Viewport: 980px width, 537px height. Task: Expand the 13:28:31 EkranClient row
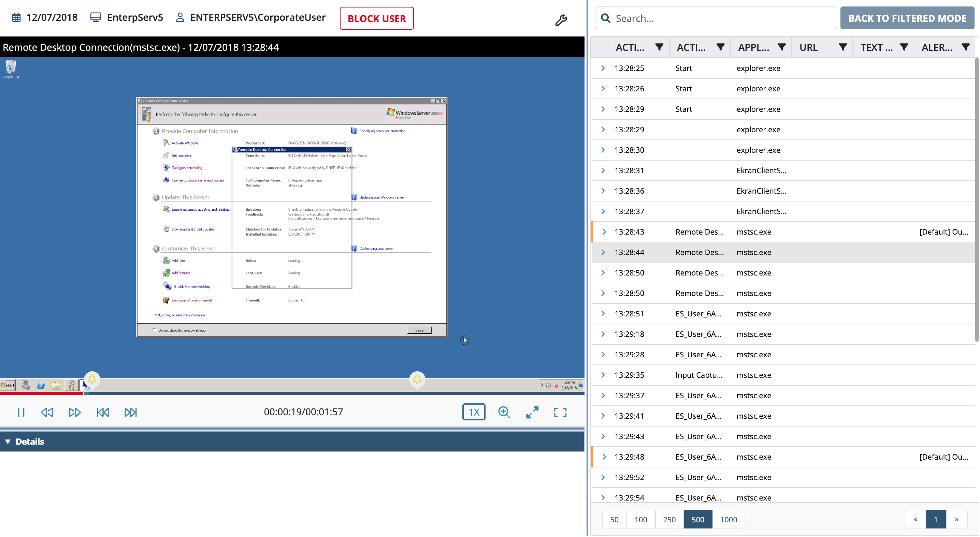(603, 170)
